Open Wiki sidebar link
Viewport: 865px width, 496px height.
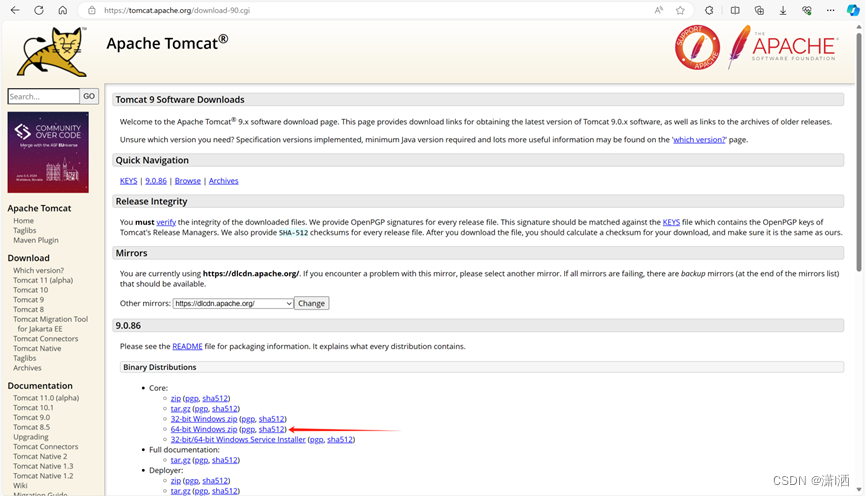(20, 486)
